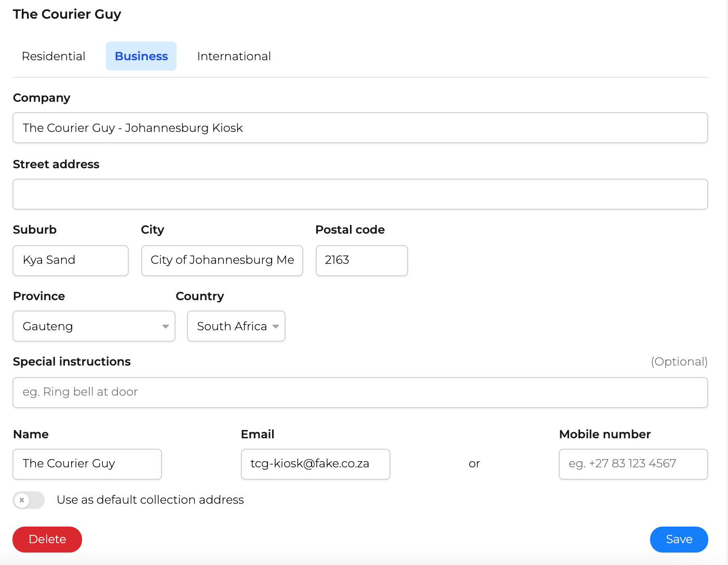Edit the Suburb field with Kya Sand
Image resolution: width=728 pixels, height=565 pixels.
pos(71,261)
